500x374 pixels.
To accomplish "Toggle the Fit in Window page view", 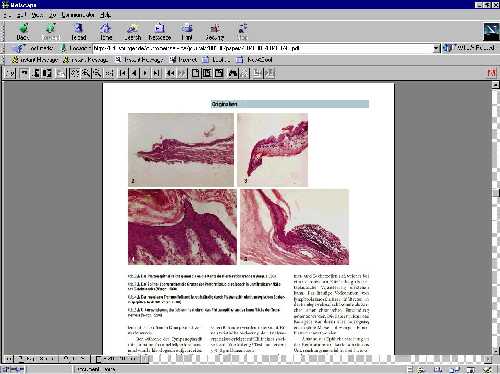I will 207,73.
